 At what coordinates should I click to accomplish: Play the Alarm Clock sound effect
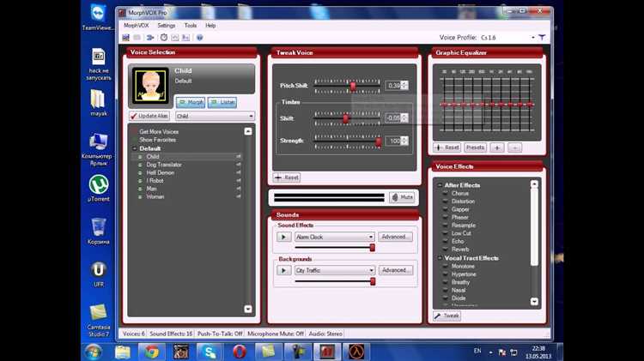[283, 238]
